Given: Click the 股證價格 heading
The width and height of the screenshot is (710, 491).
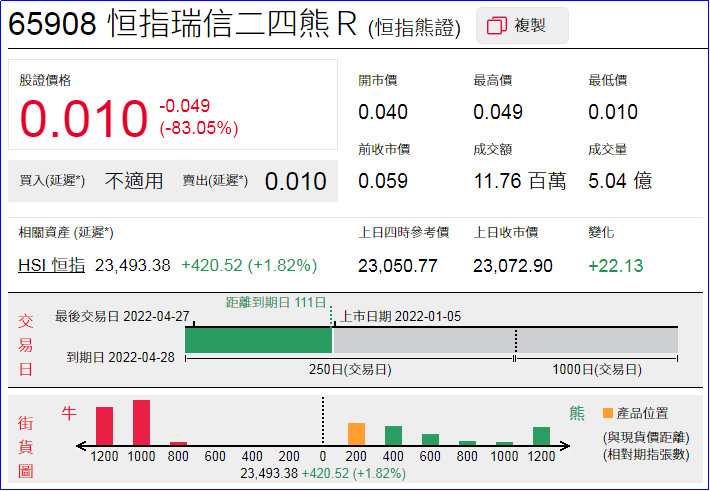Looking at the screenshot, I should 45,80.
